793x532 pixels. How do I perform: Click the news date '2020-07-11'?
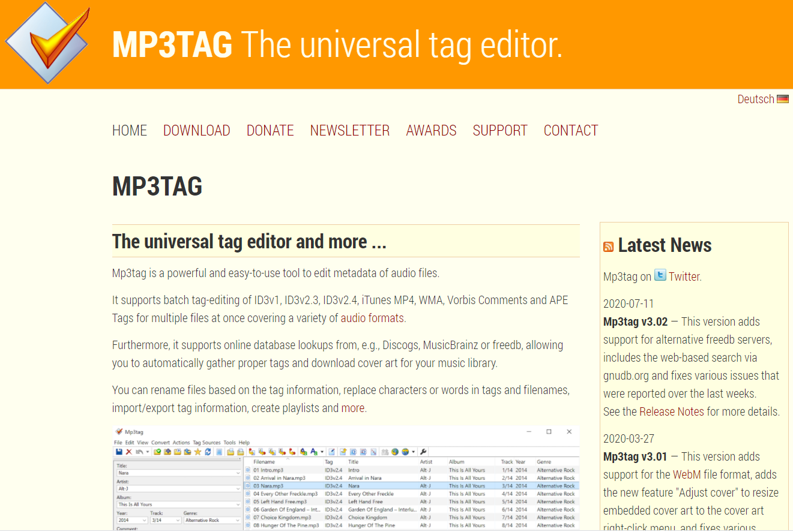[x=629, y=303]
